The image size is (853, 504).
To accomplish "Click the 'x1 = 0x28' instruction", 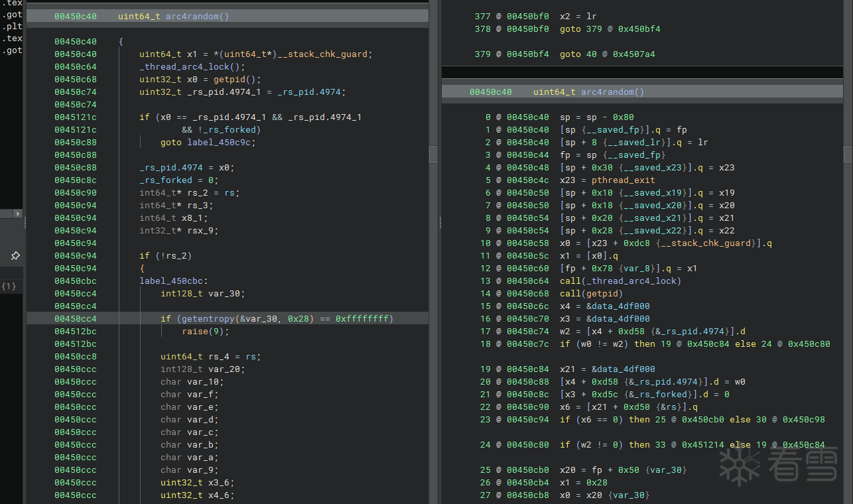I will point(584,483).
